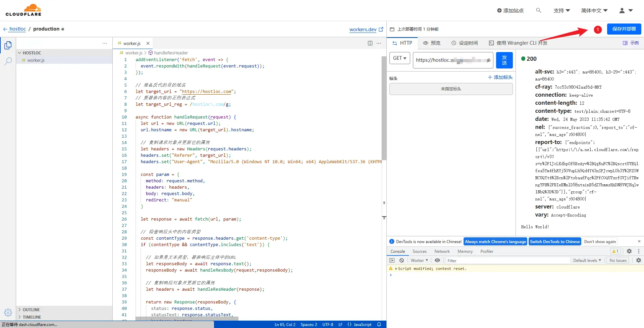644x328 pixels.
Task: Open the file Explorer sidebar icon
Action: pos(8,45)
